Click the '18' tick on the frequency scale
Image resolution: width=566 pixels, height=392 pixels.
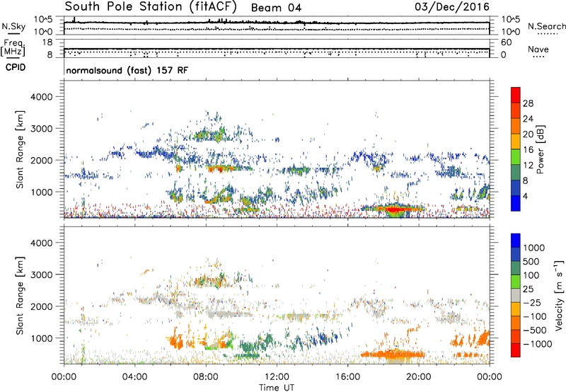click(47, 42)
